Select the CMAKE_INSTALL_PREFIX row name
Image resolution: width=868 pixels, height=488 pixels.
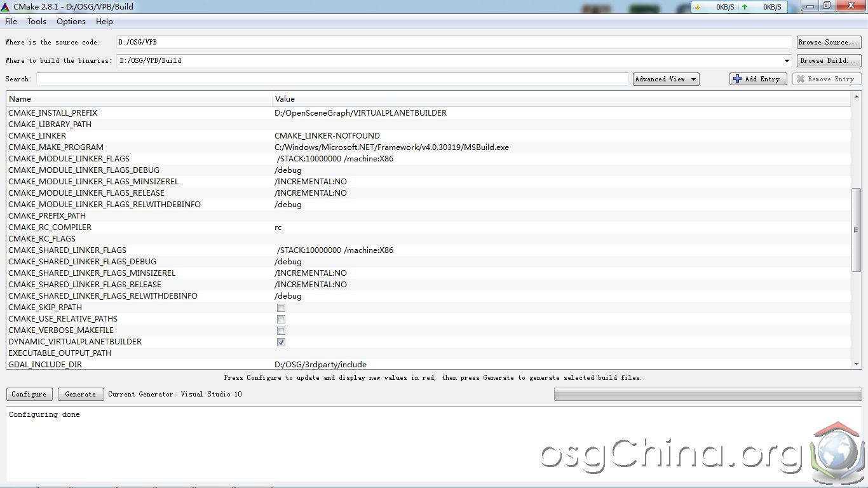tap(53, 113)
